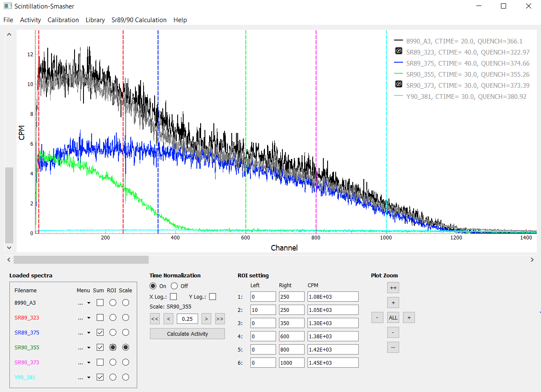Toggle visibility of SR90_373 using its legend icon

[x=398, y=84]
